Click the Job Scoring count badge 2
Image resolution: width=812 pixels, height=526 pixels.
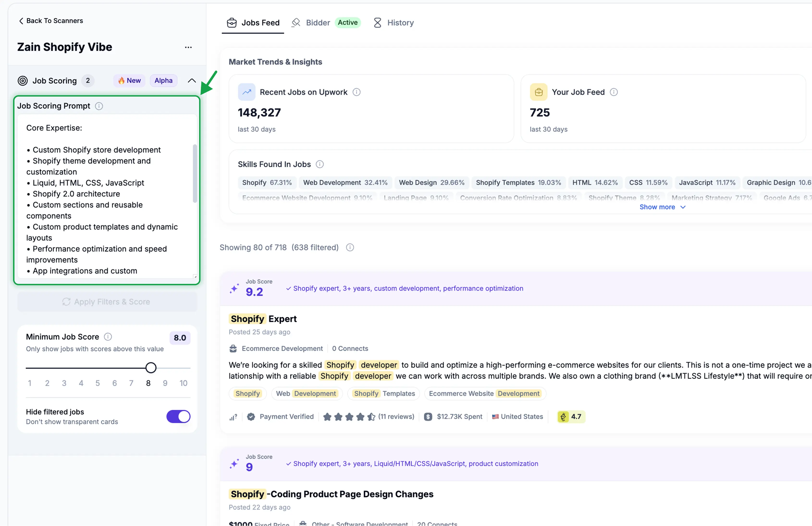tap(88, 81)
